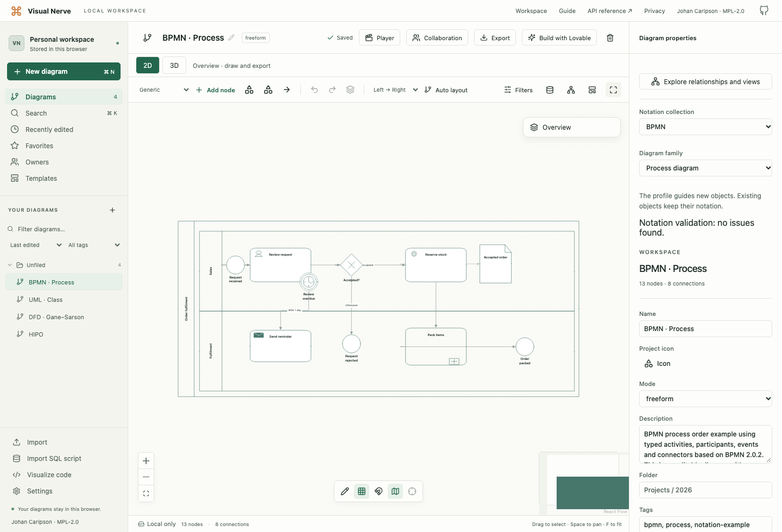Click the undo arrow icon
Viewport: 782px width, 532px height.
[x=314, y=90]
